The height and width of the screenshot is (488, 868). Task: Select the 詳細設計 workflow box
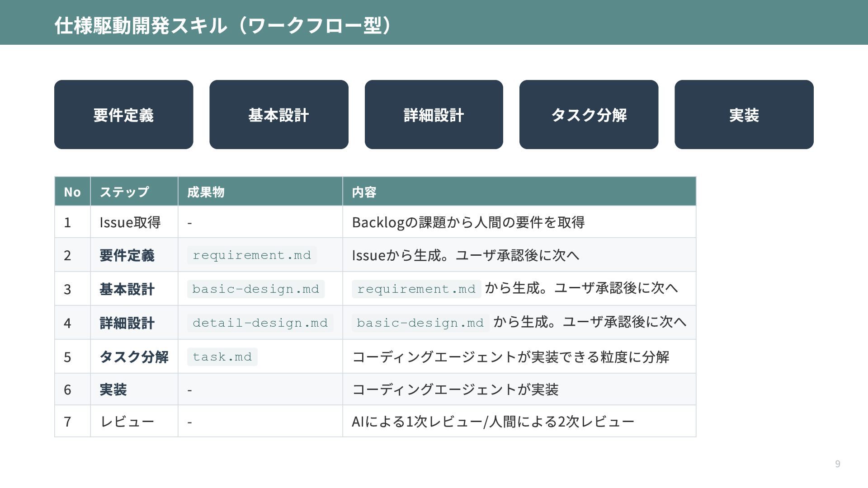tap(434, 115)
